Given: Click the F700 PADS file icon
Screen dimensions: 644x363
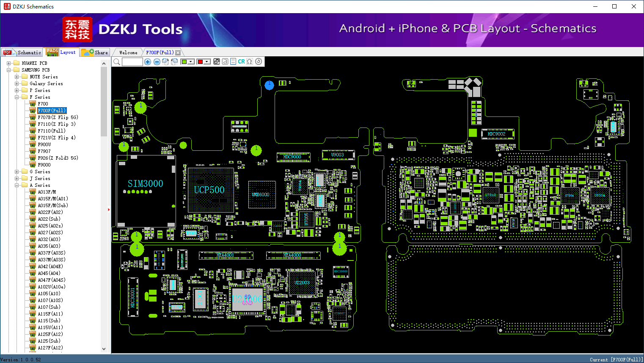Looking at the screenshot, I should pos(33,104).
